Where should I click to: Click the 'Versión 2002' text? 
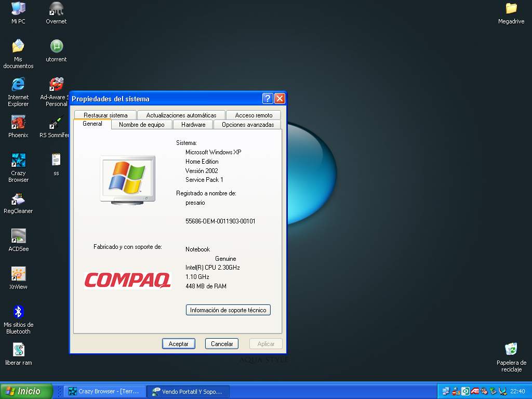coord(202,170)
